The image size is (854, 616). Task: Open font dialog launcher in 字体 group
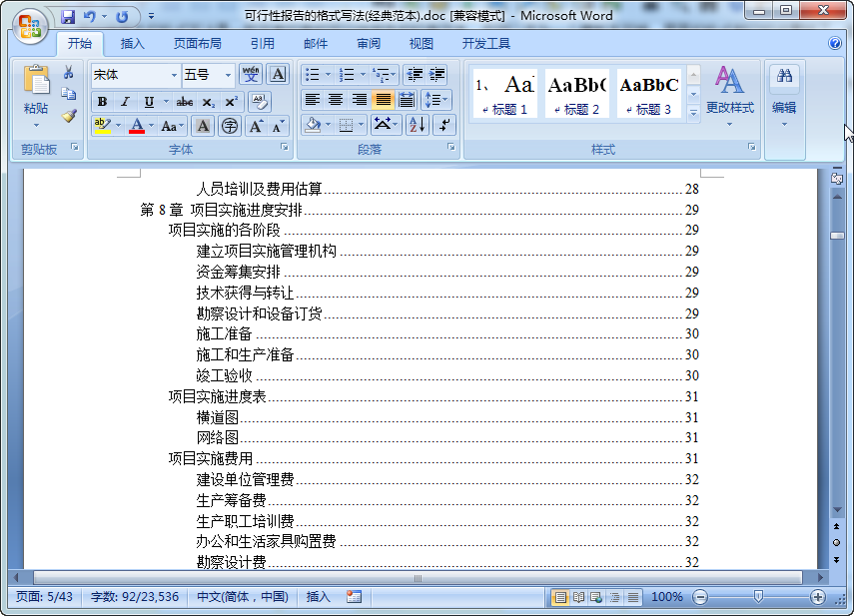[x=285, y=147]
